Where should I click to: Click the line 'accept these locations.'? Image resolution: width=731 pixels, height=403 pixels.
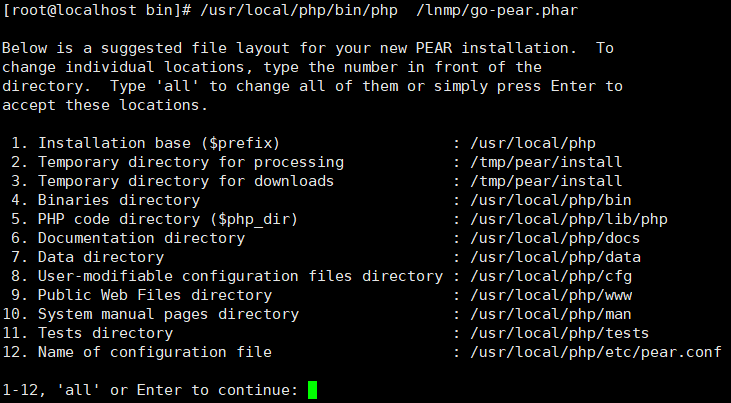[105, 105]
